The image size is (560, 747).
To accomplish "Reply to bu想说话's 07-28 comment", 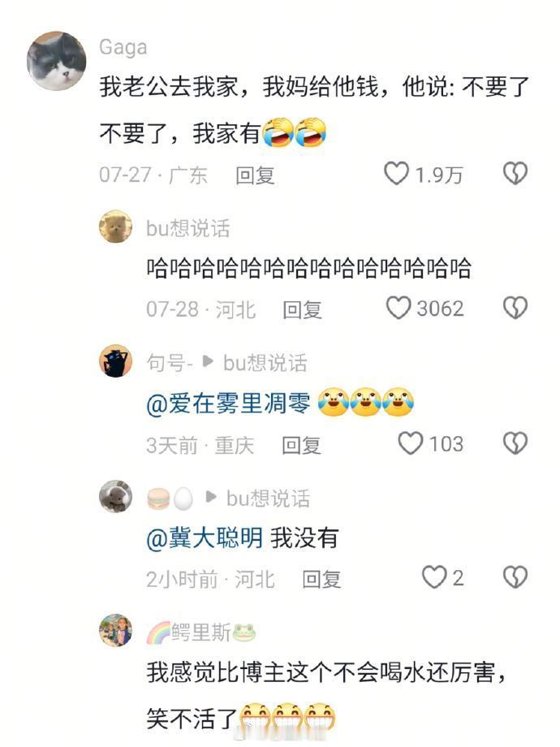I will click(x=303, y=309).
